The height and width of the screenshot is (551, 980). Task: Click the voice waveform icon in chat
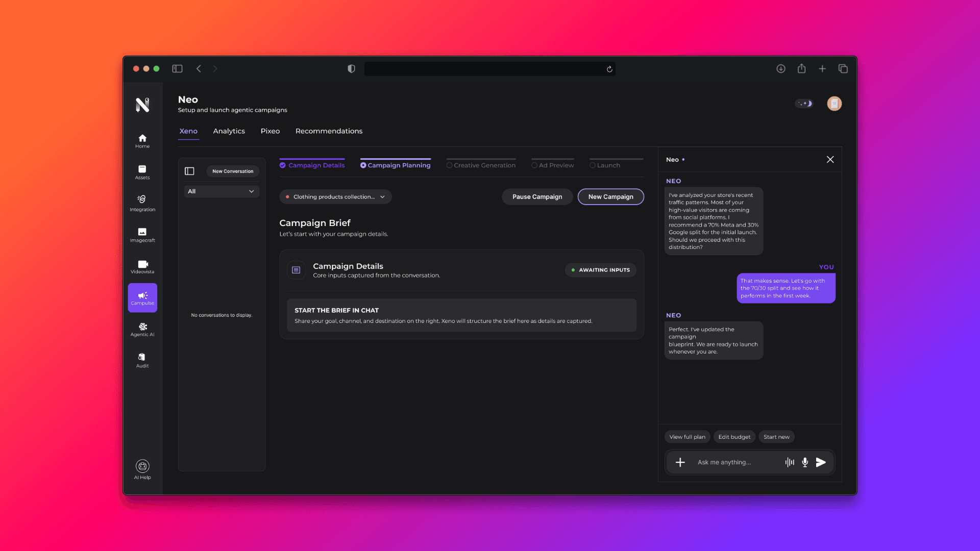(x=790, y=462)
